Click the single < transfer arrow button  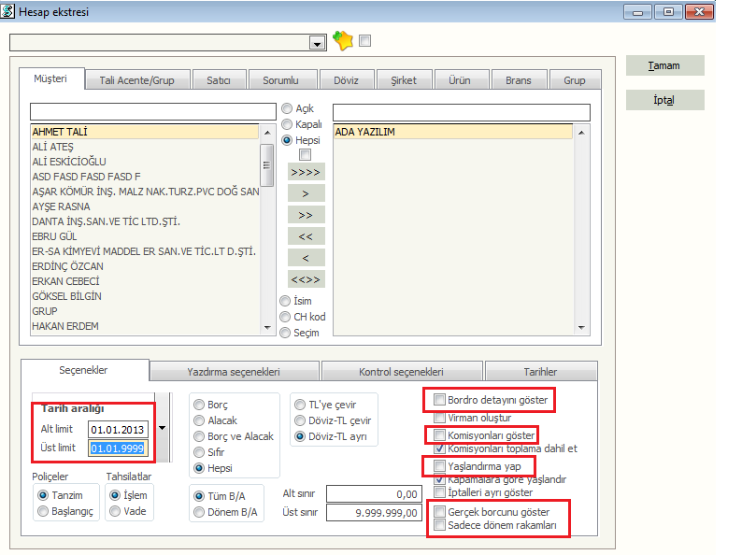coord(307,258)
